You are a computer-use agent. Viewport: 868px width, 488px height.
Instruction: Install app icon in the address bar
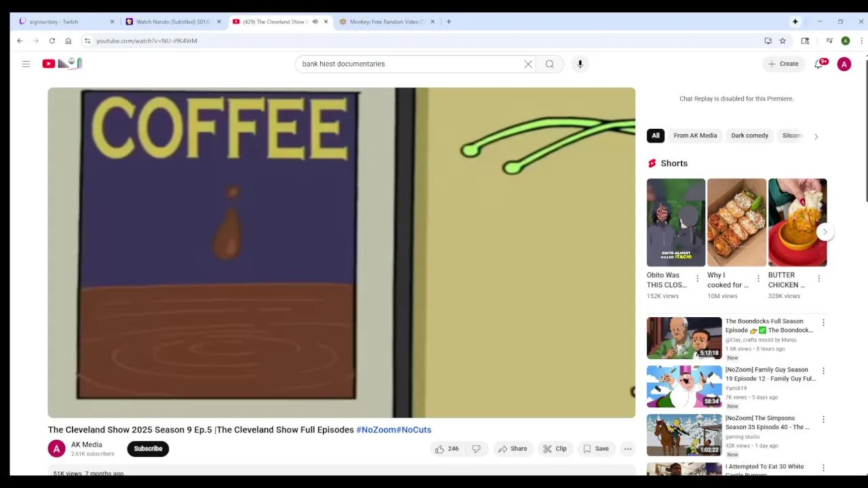pyautogui.click(x=768, y=41)
